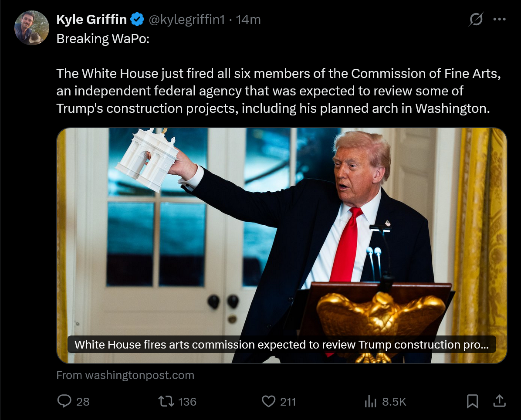Share the post via upload arrow icon

(x=499, y=401)
